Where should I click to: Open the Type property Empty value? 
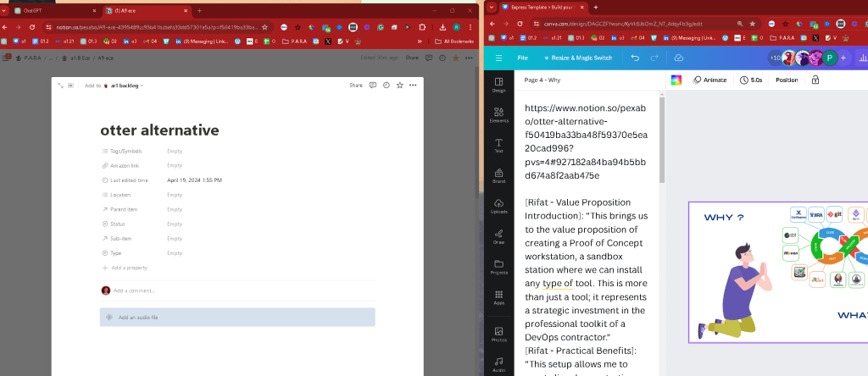point(175,252)
